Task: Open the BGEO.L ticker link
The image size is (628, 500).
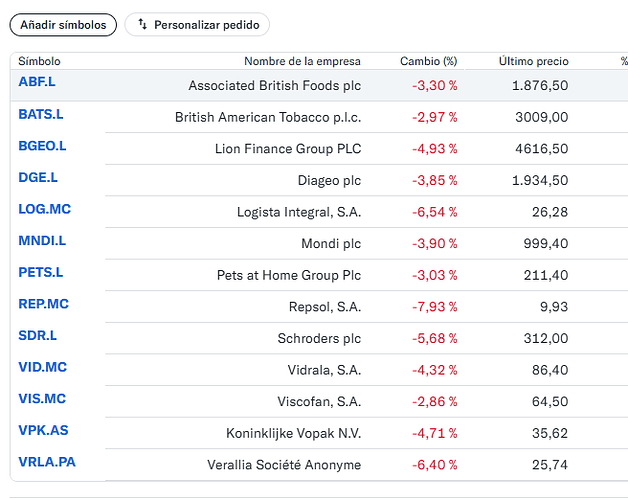Action: coord(42,146)
